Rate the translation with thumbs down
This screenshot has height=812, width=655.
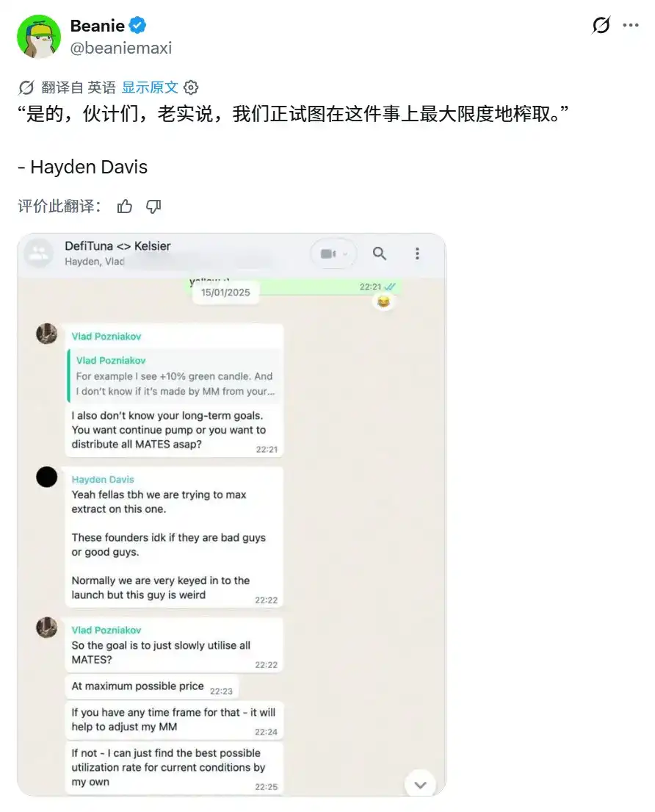point(153,206)
